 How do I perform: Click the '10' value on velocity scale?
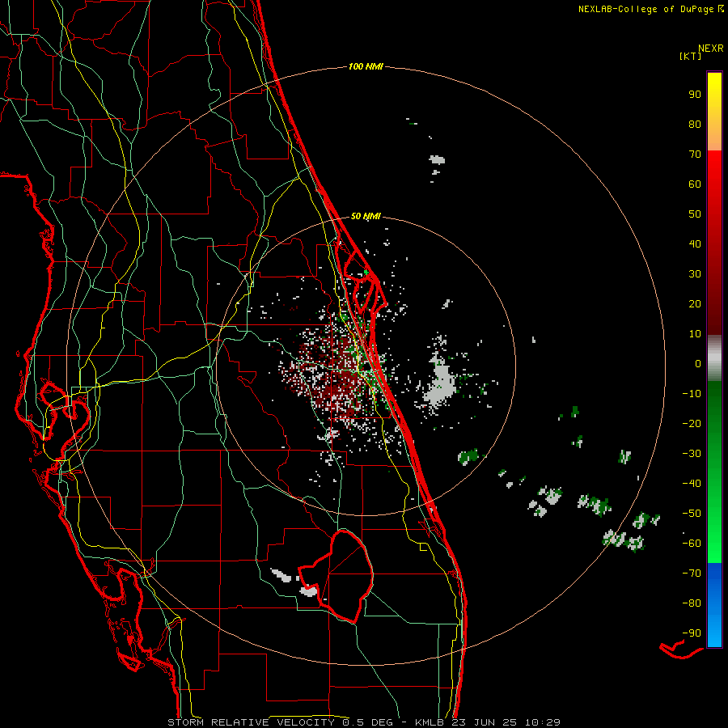695,334
